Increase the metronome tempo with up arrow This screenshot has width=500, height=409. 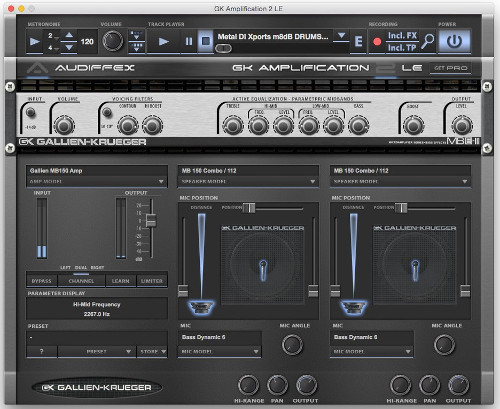click(69, 35)
